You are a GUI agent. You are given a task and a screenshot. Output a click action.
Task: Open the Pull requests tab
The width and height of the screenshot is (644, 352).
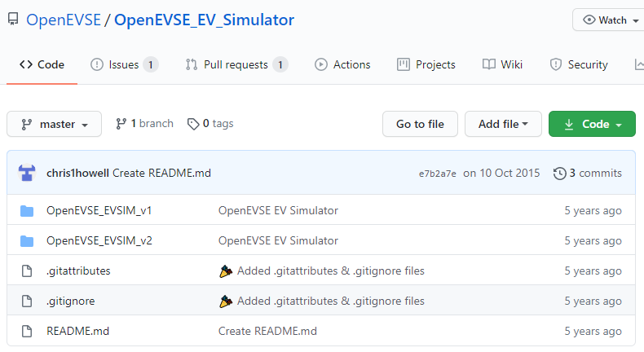coord(236,64)
